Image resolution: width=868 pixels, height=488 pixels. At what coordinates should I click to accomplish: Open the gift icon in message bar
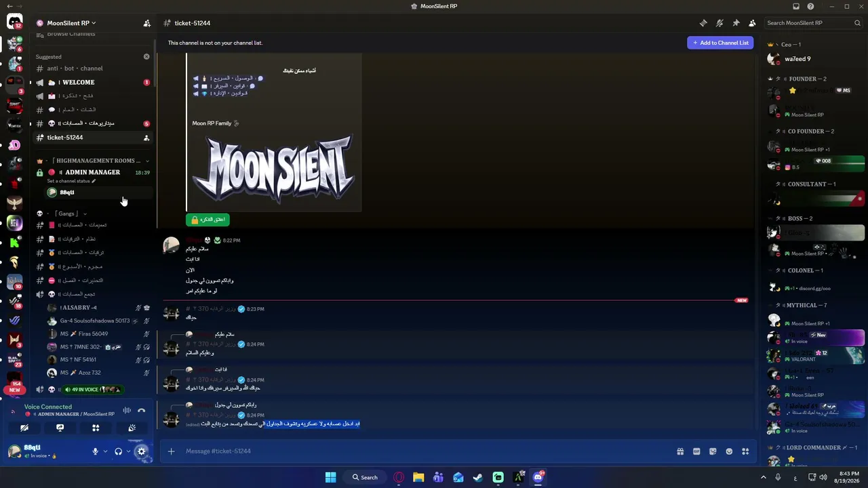pos(680,451)
